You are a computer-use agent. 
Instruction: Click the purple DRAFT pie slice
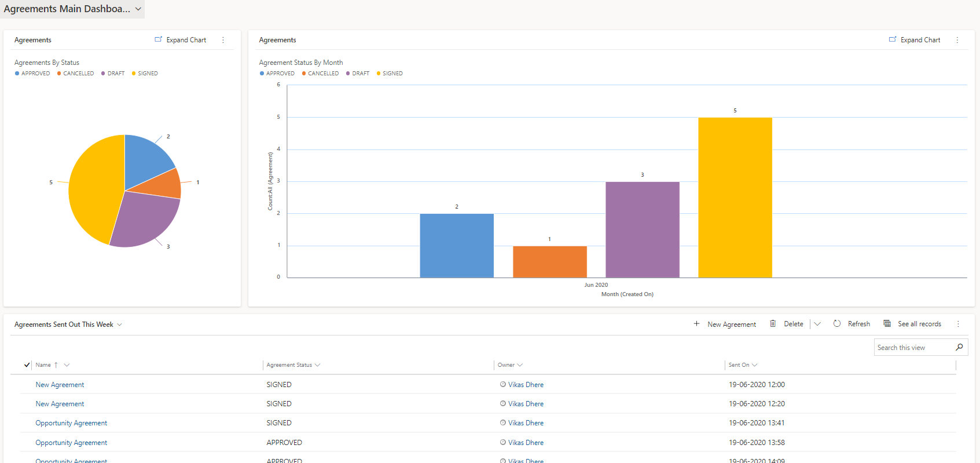tap(148, 217)
